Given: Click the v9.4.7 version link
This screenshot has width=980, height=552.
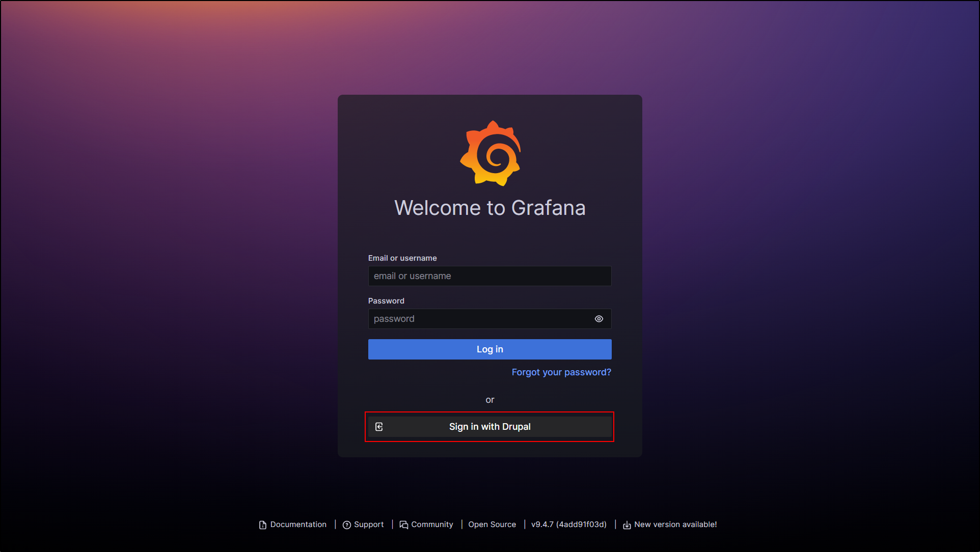Looking at the screenshot, I should point(568,525).
